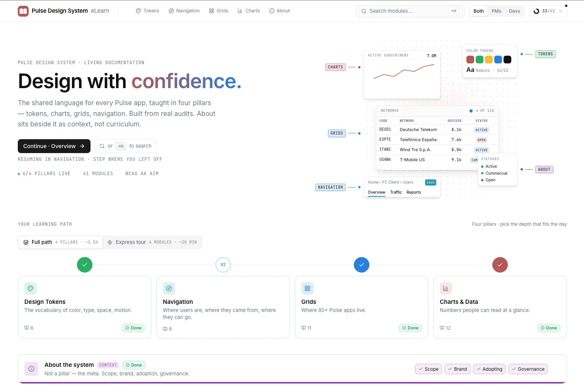Open the Charts menu in header
This screenshot has width=584, height=392.
249,11
